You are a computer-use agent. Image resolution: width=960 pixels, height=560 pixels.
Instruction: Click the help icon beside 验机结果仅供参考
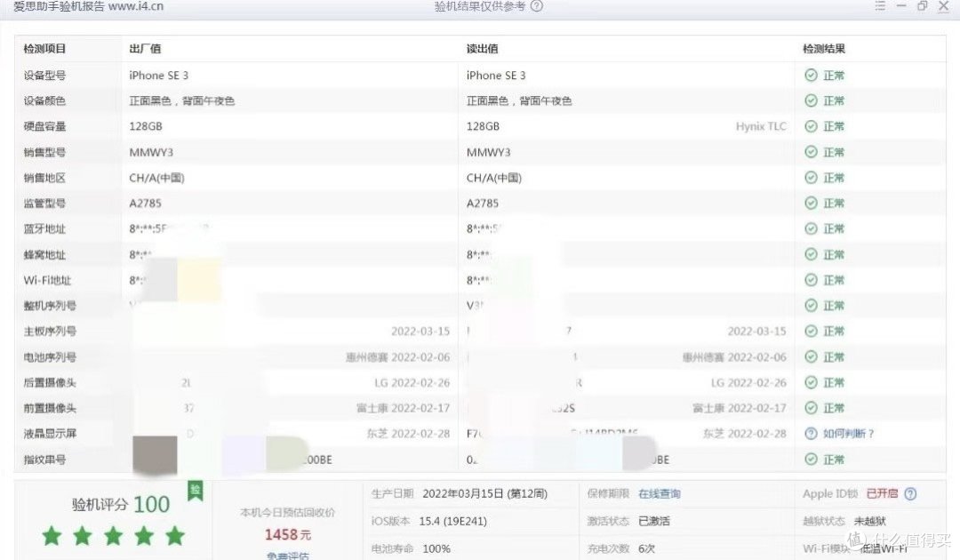coord(536,6)
